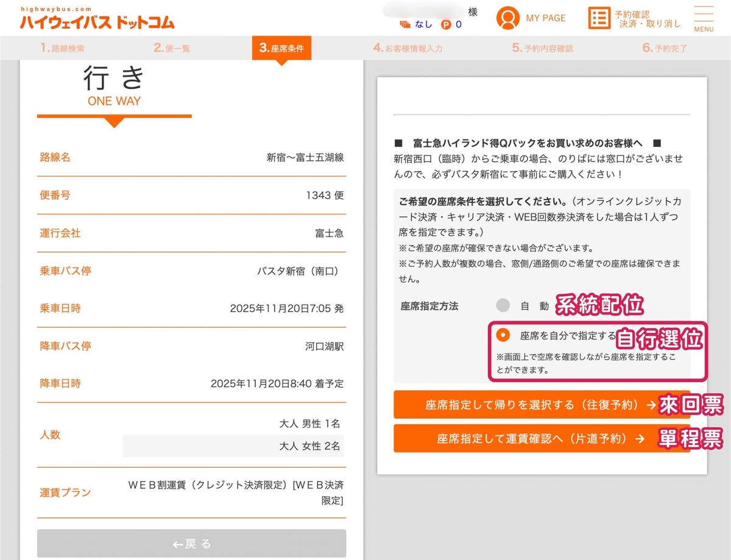Click the 0 points value
Screen dimensions: 731x560
tap(458, 25)
